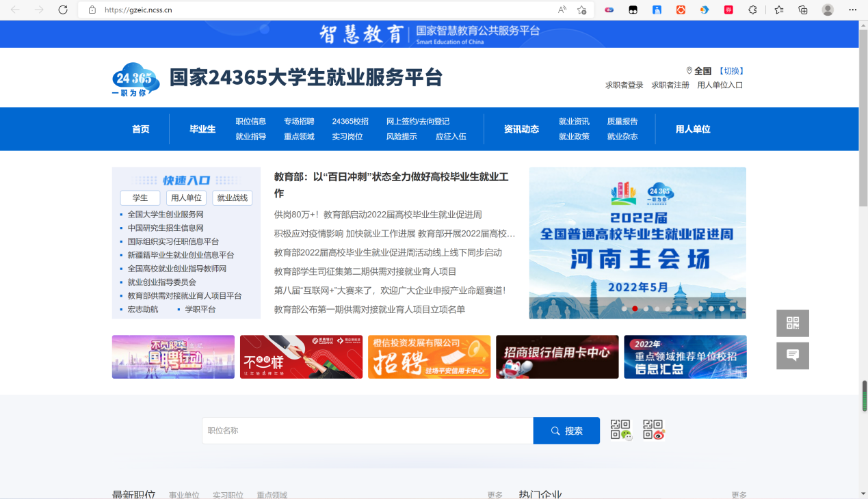This screenshot has height=499, width=868.
Task: Select the second carousel indicator dot
Action: coord(635,309)
